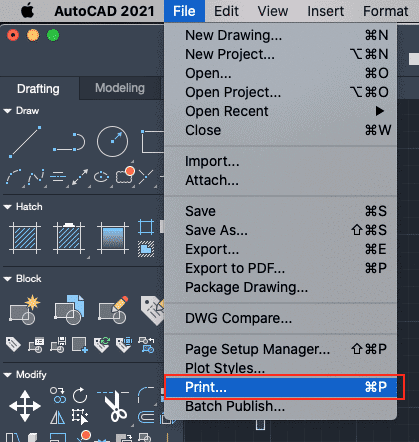Expand the Open Recent submenu
This screenshot has height=442, width=419.
click(281, 111)
